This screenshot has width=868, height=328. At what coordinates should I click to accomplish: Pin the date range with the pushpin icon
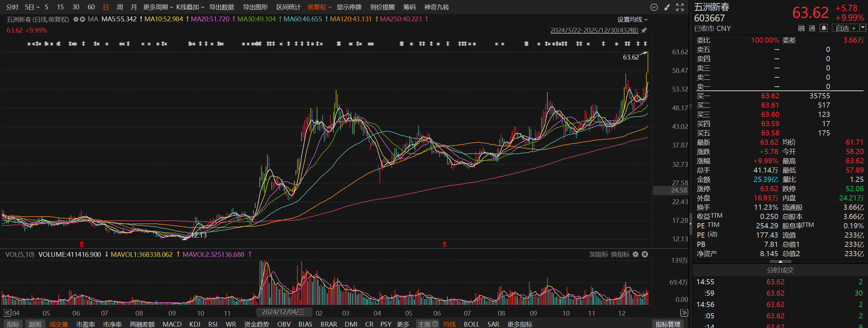coord(644,30)
